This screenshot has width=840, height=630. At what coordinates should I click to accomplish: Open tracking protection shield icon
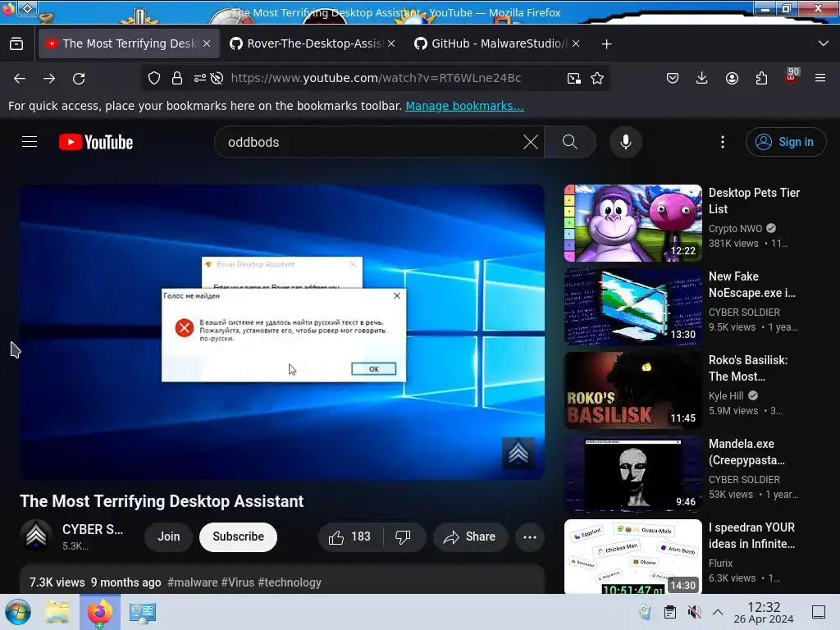154,78
